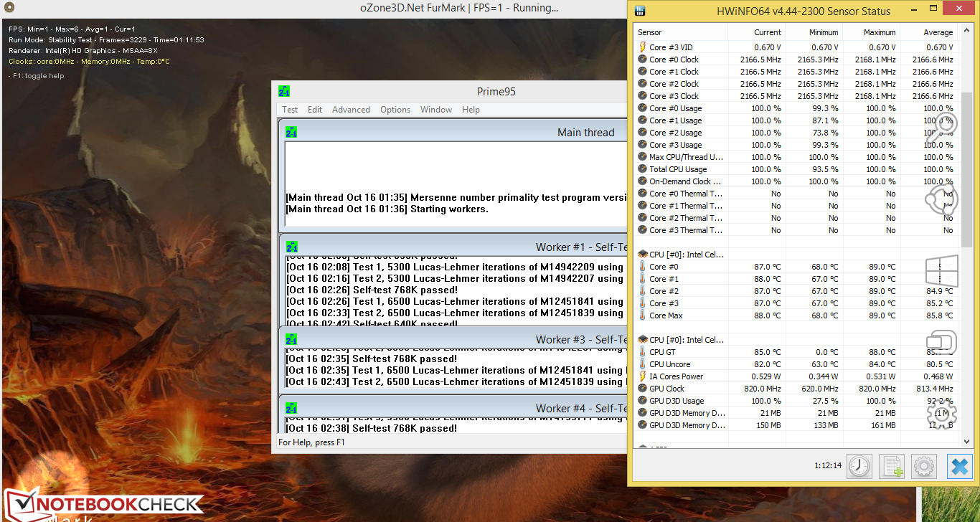
Task: Click the thermometer icon beside CPU GT
Action: coord(642,352)
